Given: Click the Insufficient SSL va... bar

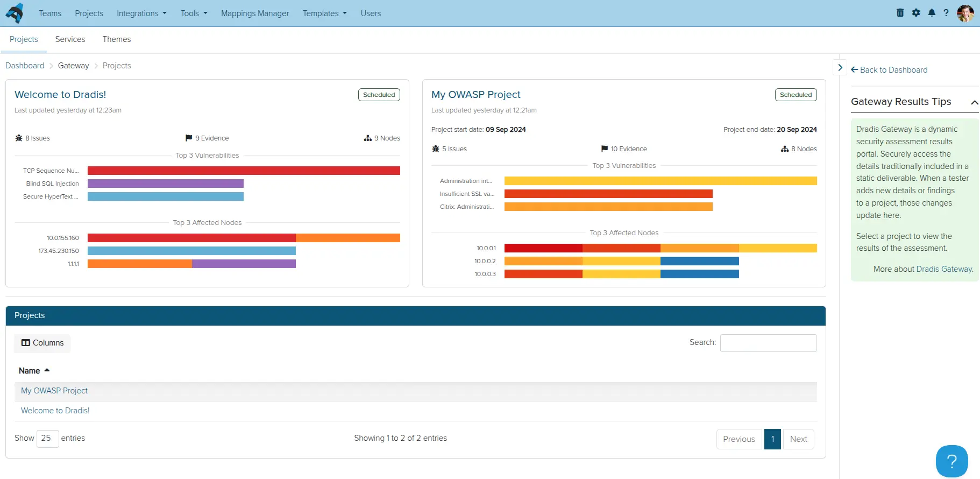Looking at the screenshot, I should click(608, 194).
